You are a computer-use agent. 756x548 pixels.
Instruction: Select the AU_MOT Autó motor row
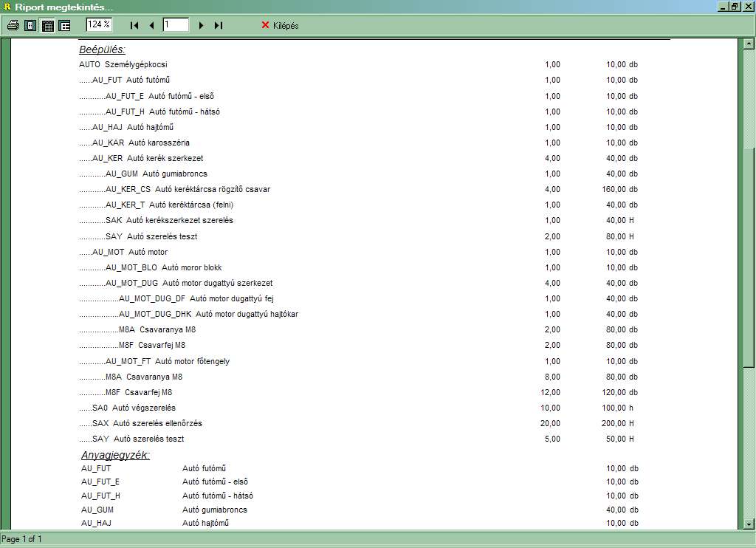(x=359, y=252)
